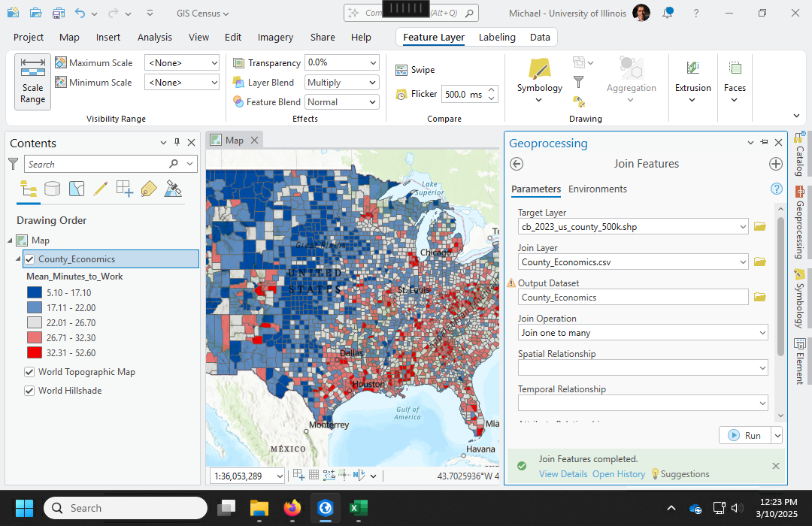
Task: Select List By Selection icon
Action: pyautogui.click(x=77, y=189)
